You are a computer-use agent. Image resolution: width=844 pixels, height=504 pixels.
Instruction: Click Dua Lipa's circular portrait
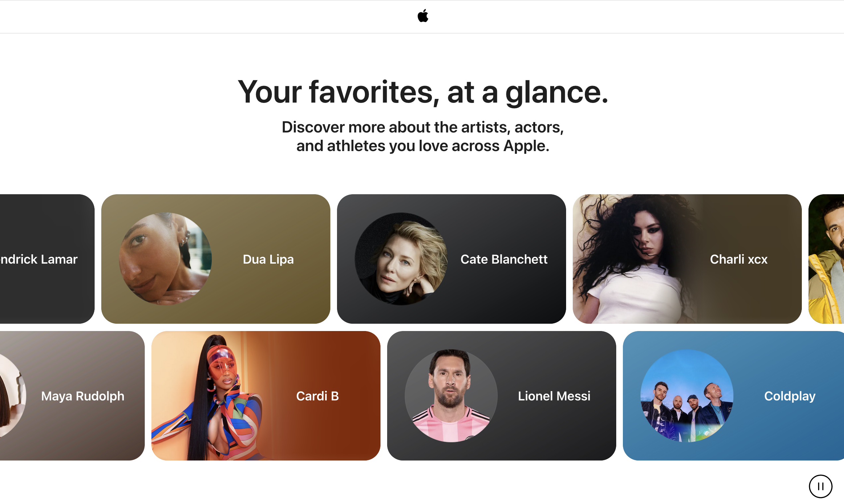click(x=165, y=259)
